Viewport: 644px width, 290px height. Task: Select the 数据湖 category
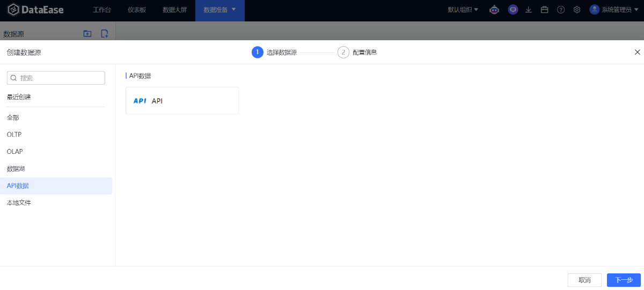(56, 169)
